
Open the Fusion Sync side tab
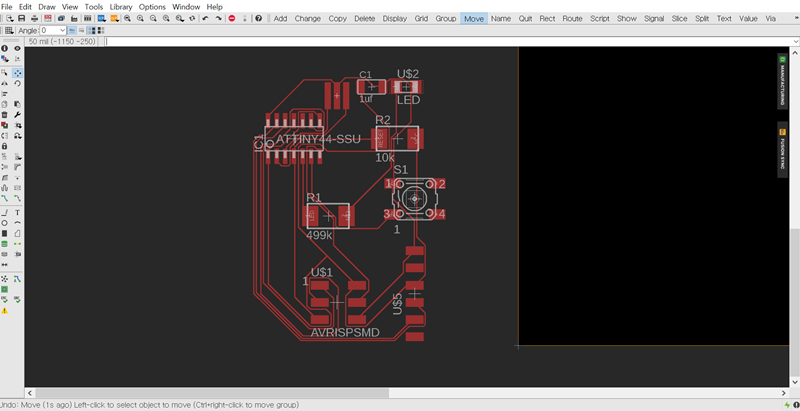782,149
